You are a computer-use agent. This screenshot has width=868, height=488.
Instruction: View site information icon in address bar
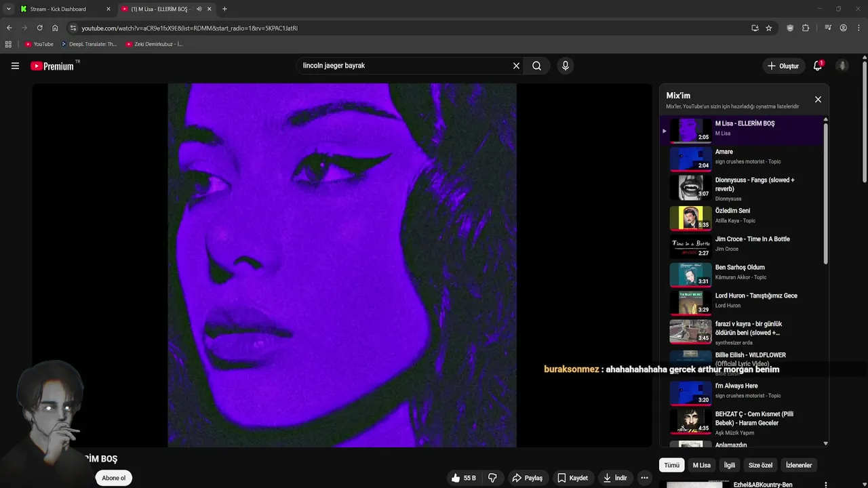coord(73,28)
